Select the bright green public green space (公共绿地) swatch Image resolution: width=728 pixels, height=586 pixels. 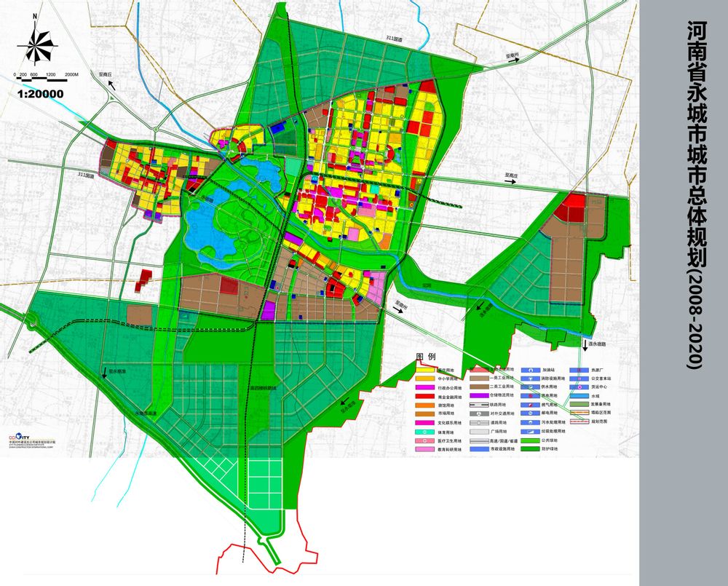click(532, 440)
